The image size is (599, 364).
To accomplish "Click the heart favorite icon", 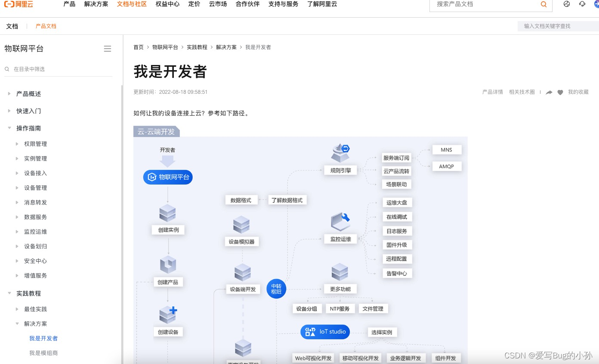I will point(560,93).
